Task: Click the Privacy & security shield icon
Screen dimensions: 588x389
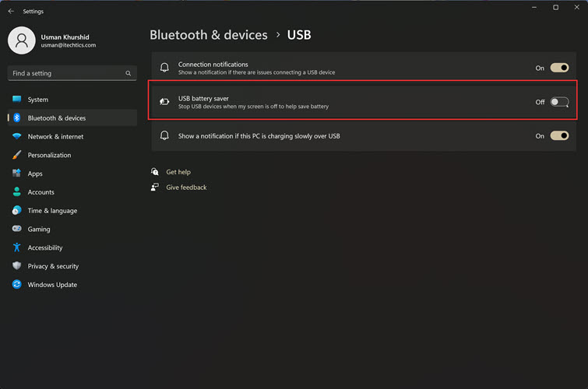Action: pos(16,266)
